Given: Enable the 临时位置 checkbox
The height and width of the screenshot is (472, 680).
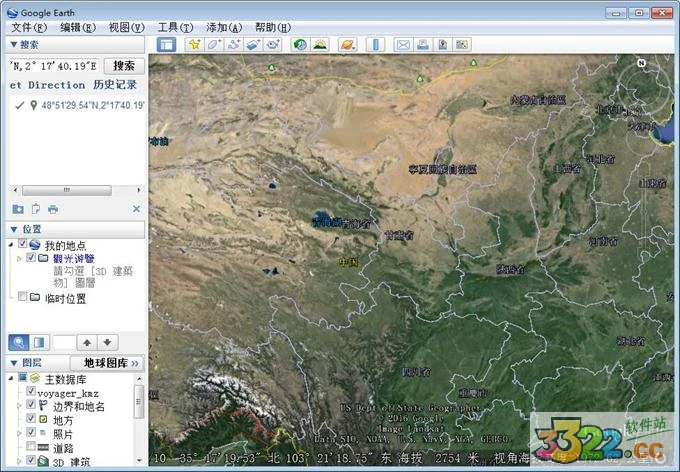Looking at the screenshot, I should click(23, 296).
